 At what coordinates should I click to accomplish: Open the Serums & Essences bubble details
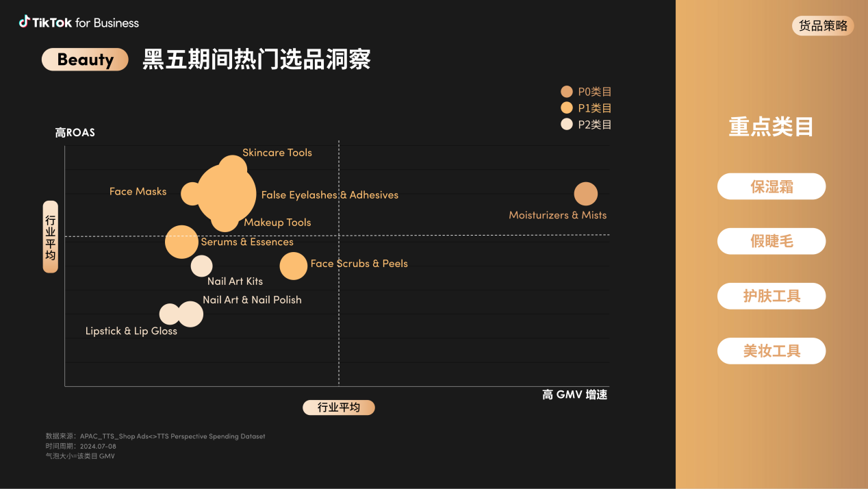click(181, 243)
